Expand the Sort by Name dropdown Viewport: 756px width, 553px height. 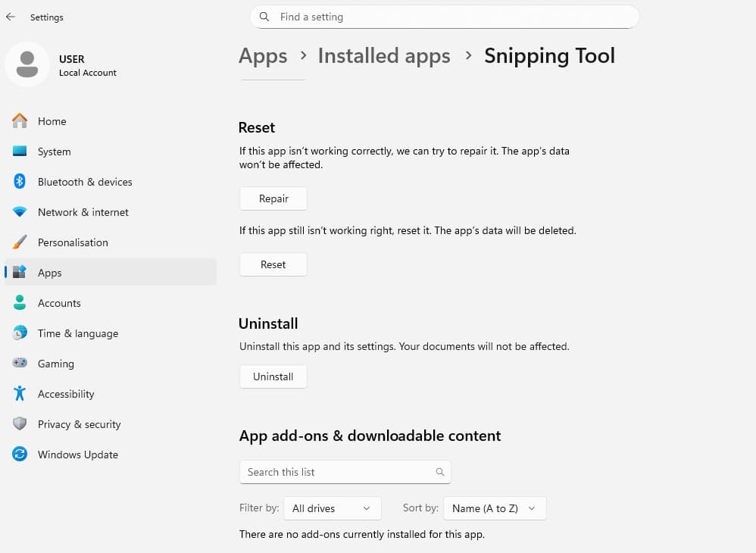click(x=494, y=508)
